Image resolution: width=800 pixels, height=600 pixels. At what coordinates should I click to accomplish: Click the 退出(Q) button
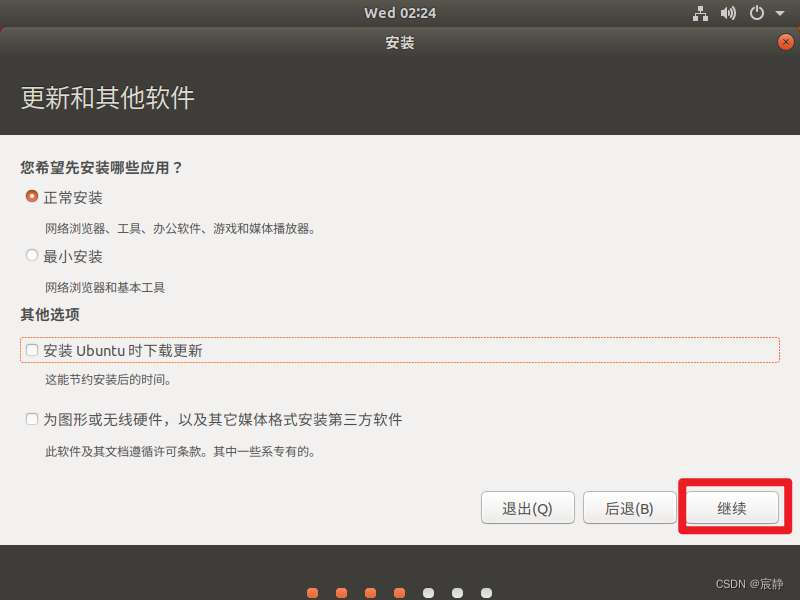(x=528, y=508)
